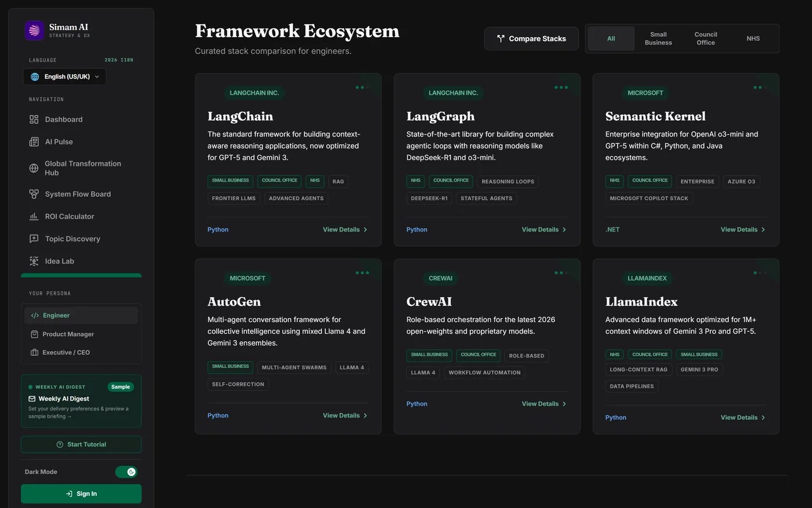This screenshot has height=508, width=812.
Task: Toggle the Dark Mode switch
Action: [x=126, y=472]
